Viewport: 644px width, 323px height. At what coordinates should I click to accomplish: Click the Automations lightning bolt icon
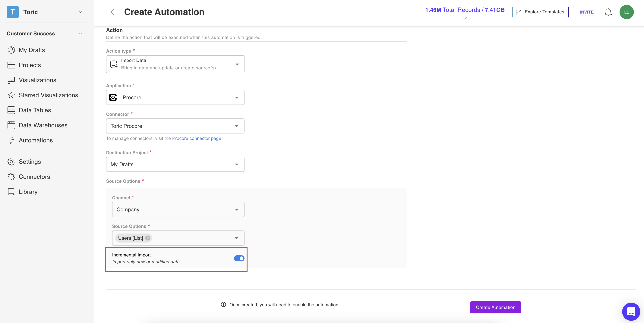point(11,140)
